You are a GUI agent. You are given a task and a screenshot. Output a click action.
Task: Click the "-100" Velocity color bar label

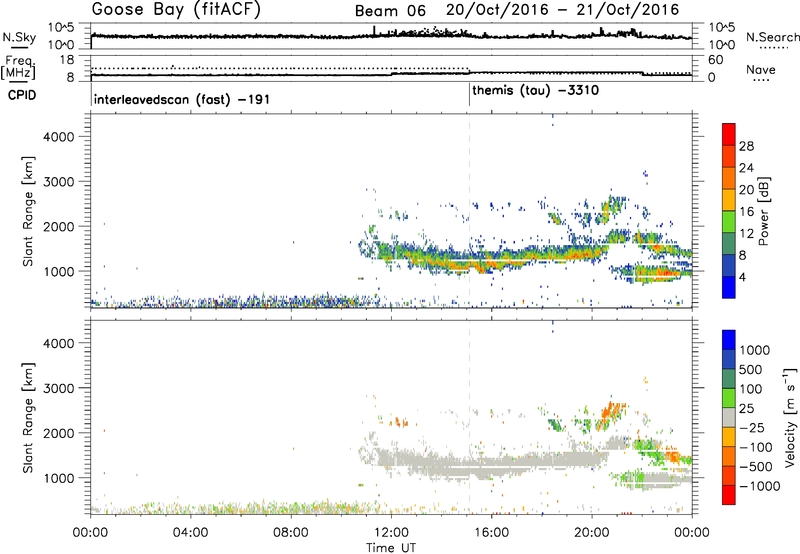point(756,447)
